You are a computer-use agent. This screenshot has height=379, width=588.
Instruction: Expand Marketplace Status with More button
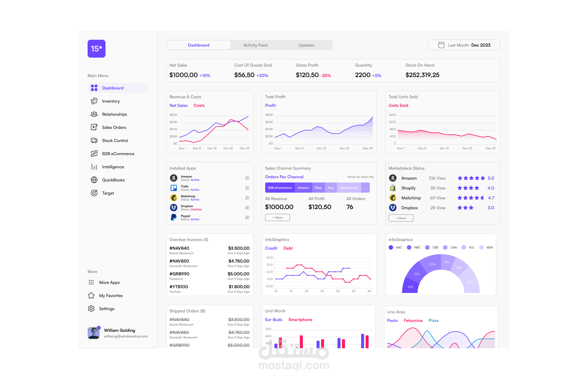click(401, 218)
